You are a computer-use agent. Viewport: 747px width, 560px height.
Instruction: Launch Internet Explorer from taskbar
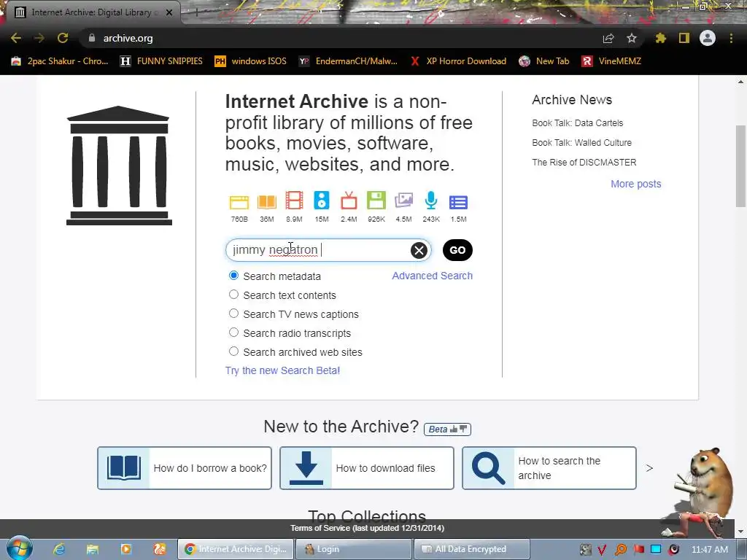pyautogui.click(x=59, y=549)
